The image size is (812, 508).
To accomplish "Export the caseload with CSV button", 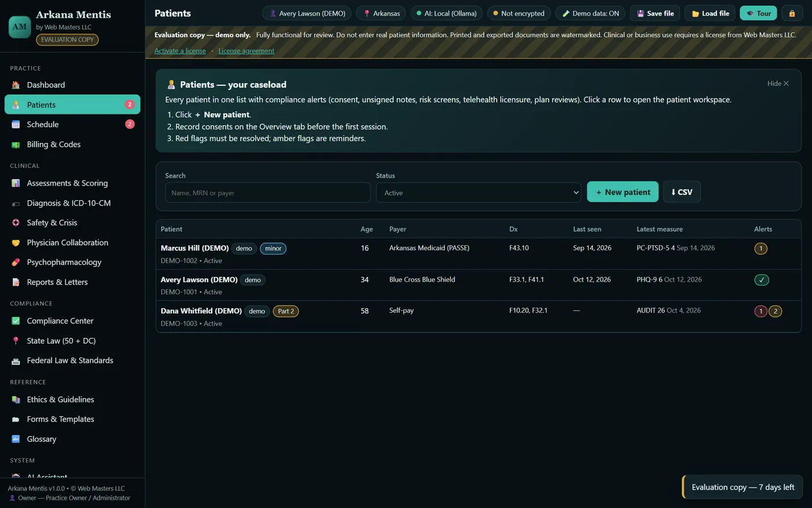I will [x=681, y=192].
